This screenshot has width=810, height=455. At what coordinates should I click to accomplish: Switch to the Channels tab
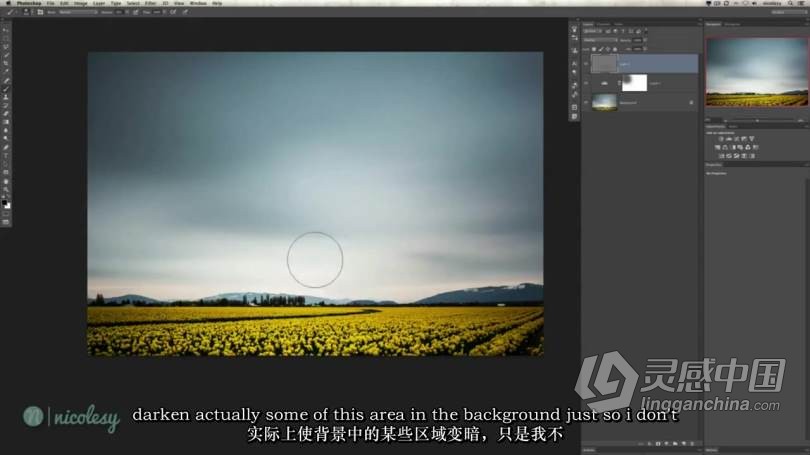(x=603, y=24)
